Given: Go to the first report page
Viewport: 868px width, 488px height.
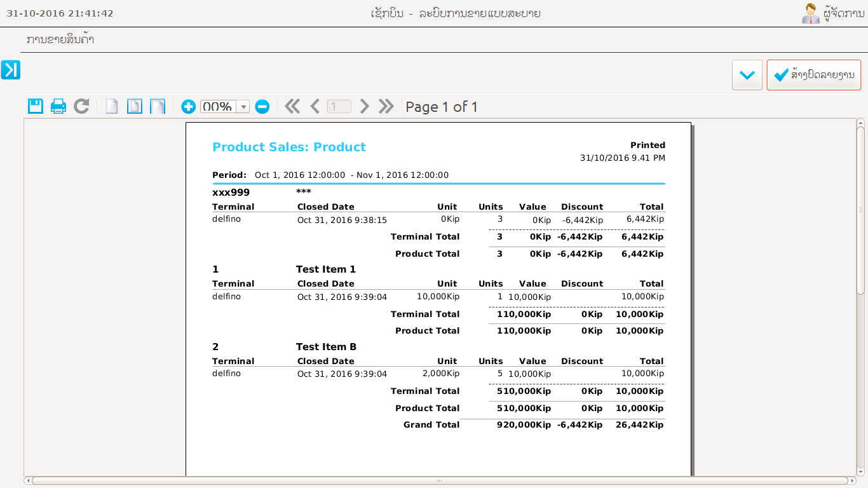Looking at the screenshot, I should point(292,106).
